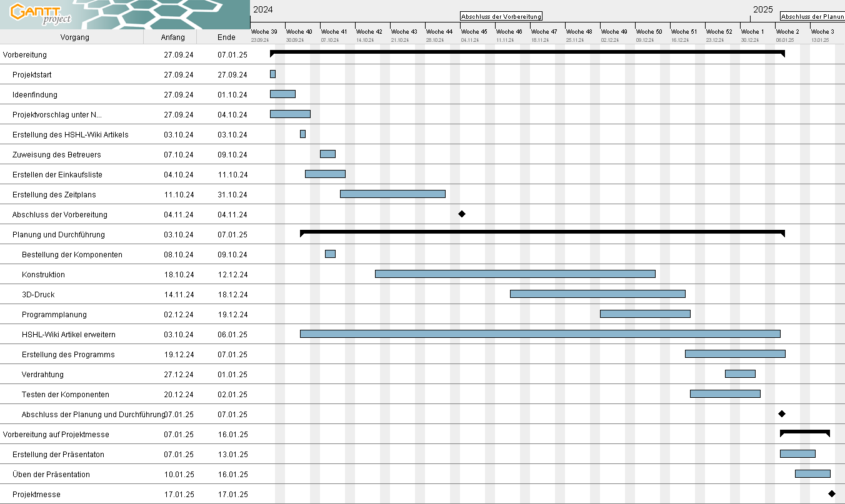Click the Projektstart task bar
Image resolution: width=845 pixels, height=504 pixels.
272,74
